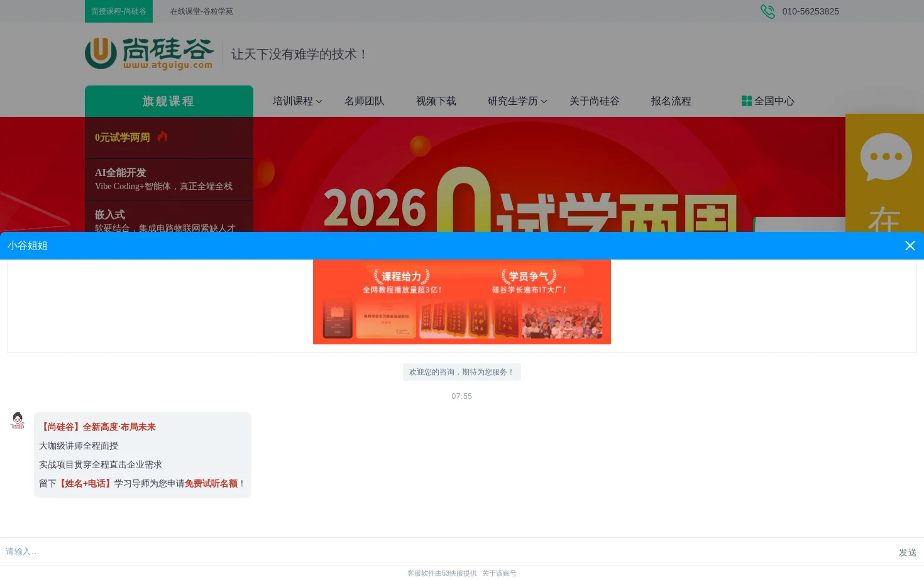Click the 07:55 message timestamp
The width and height of the screenshot is (924, 580).
[x=462, y=397]
